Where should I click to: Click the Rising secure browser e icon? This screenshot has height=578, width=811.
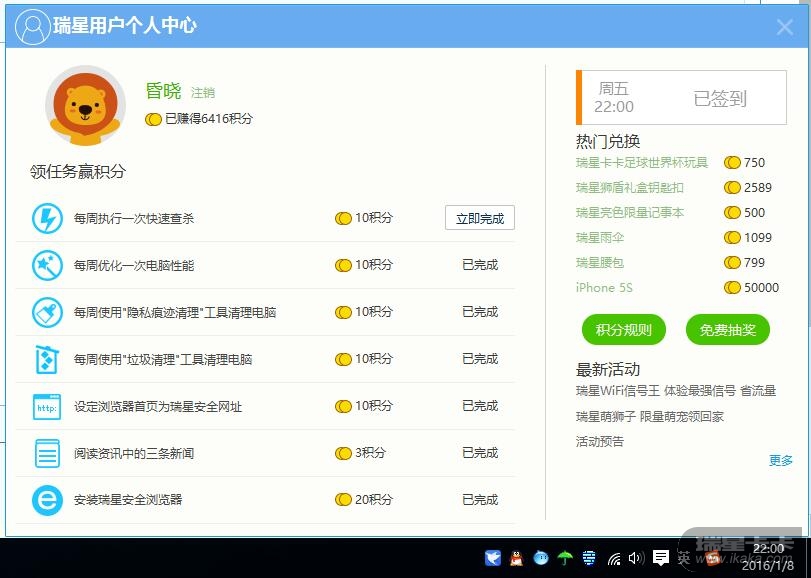pyautogui.click(x=47, y=500)
